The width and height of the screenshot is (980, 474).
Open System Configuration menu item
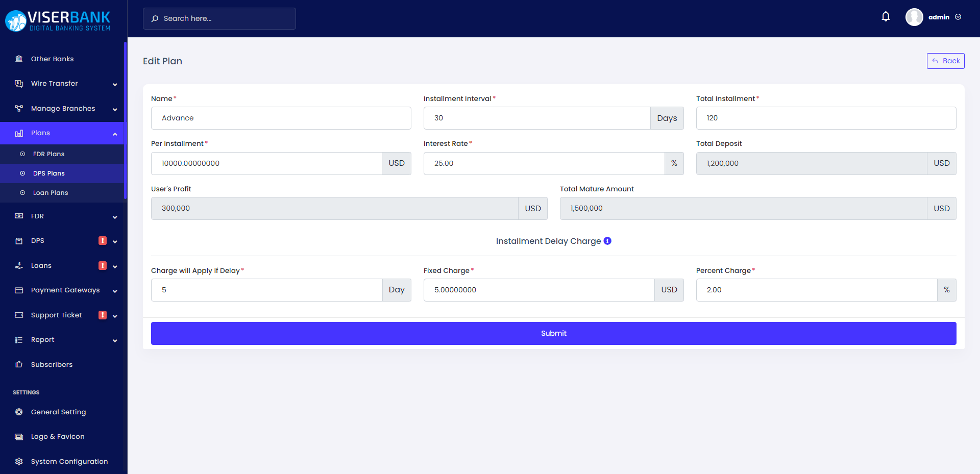(x=62, y=461)
